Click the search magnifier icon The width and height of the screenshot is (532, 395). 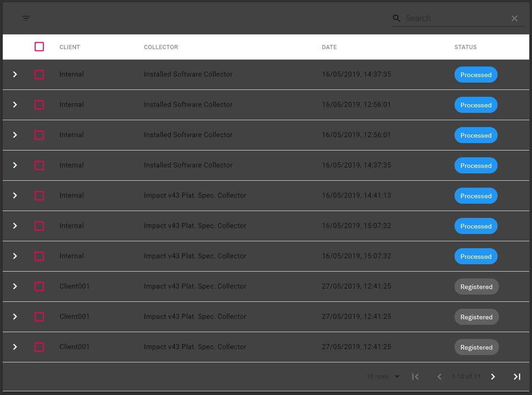coord(396,18)
